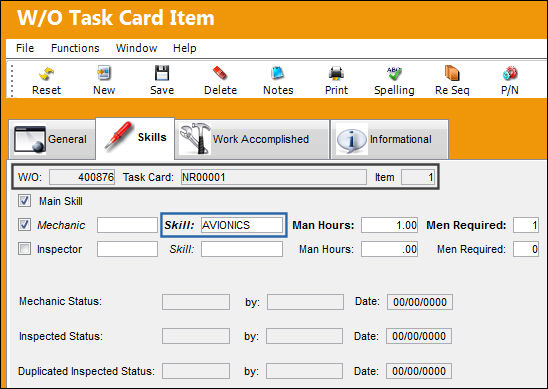Open the Help menu
The height and width of the screenshot is (389, 548).
tap(185, 48)
